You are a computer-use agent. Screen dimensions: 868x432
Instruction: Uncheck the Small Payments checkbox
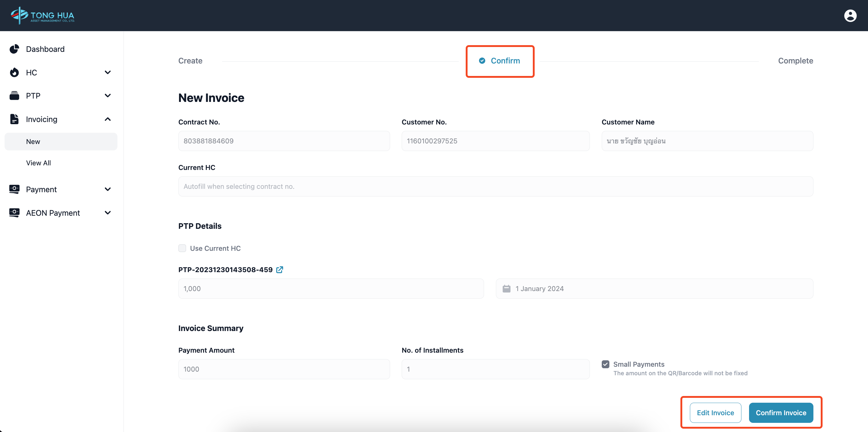point(605,364)
